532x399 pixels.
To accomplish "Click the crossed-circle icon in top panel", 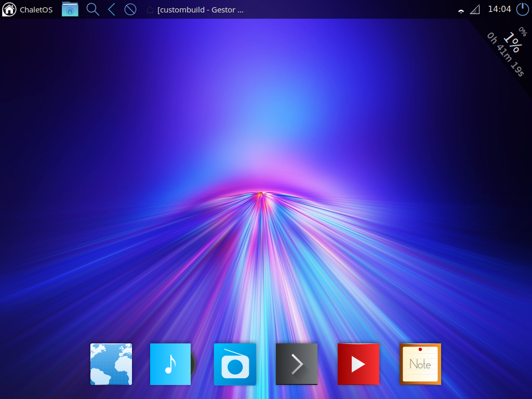I will pos(130,9).
